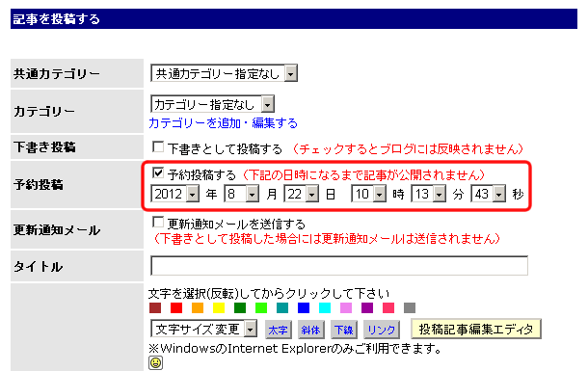Pick the purple color swatch
The image size is (588, 371).
pyautogui.click(x=367, y=308)
